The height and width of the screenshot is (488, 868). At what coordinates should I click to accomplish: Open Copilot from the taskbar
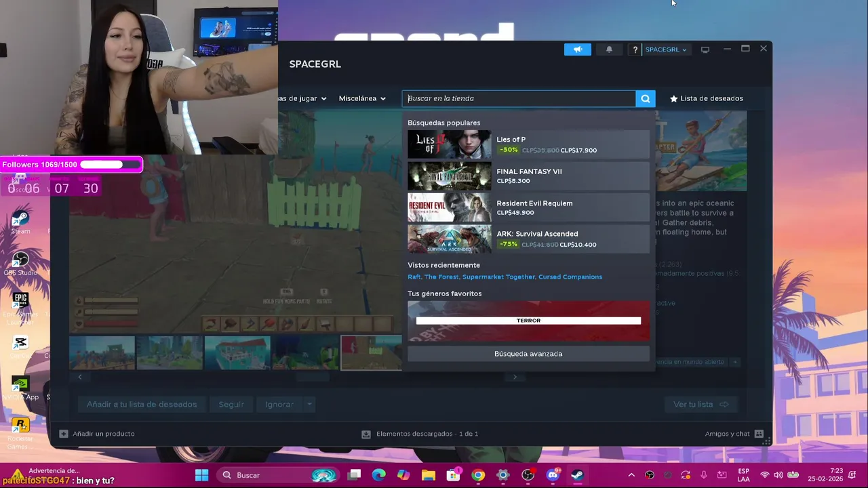pos(403,475)
